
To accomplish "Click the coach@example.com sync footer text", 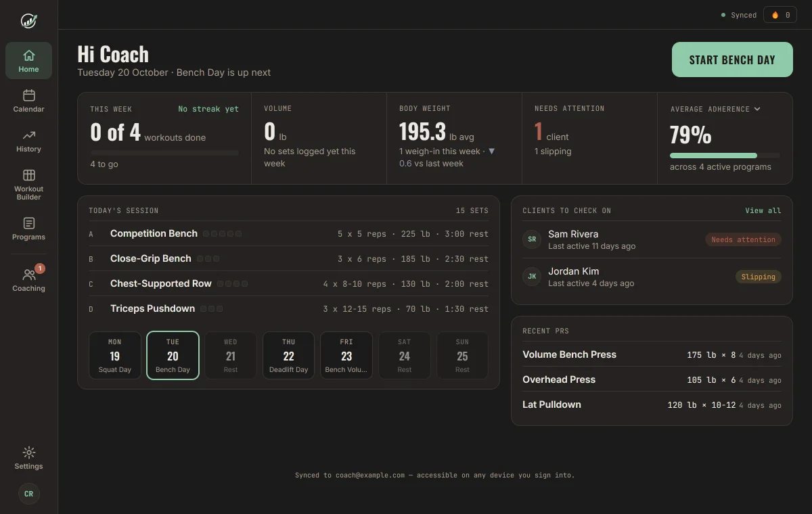I will 434,475.
